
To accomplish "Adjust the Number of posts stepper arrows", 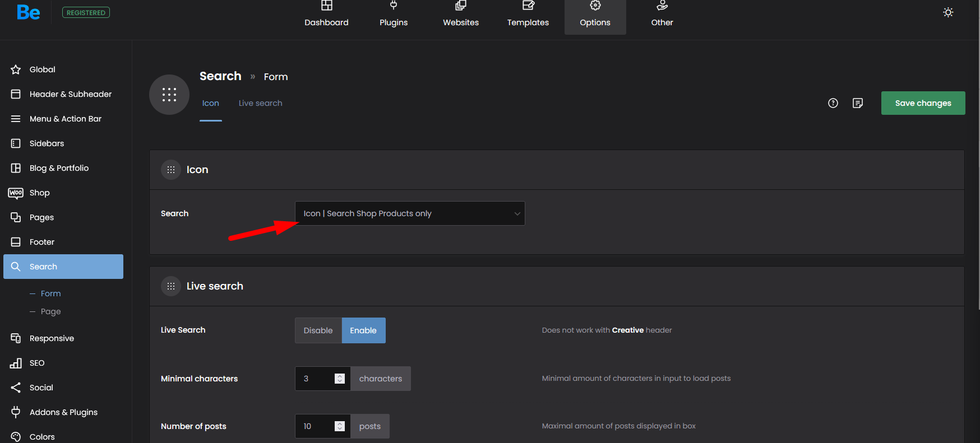I will coord(340,426).
